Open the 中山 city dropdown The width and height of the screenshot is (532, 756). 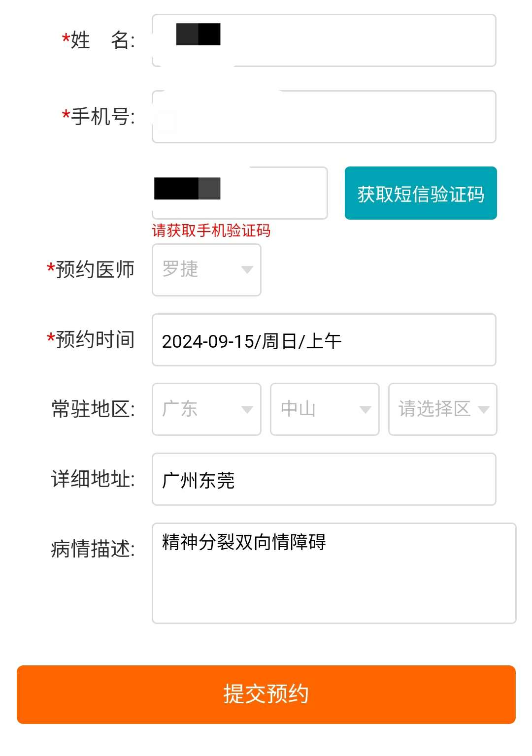pos(325,409)
